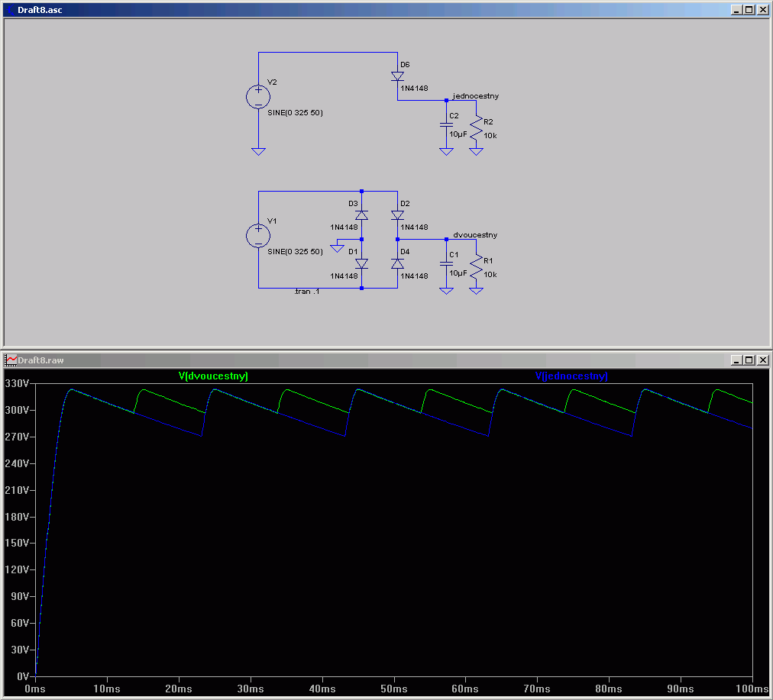Click resistor R1 symbol

click(476, 266)
